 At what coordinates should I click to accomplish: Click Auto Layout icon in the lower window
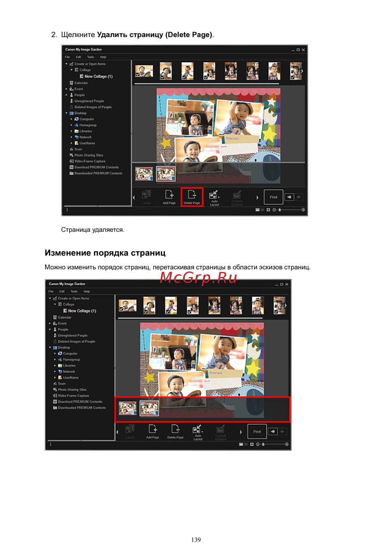tap(198, 431)
